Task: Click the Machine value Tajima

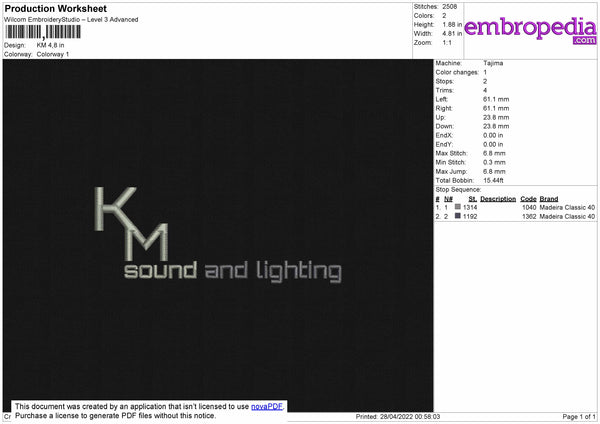Action: point(493,63)
